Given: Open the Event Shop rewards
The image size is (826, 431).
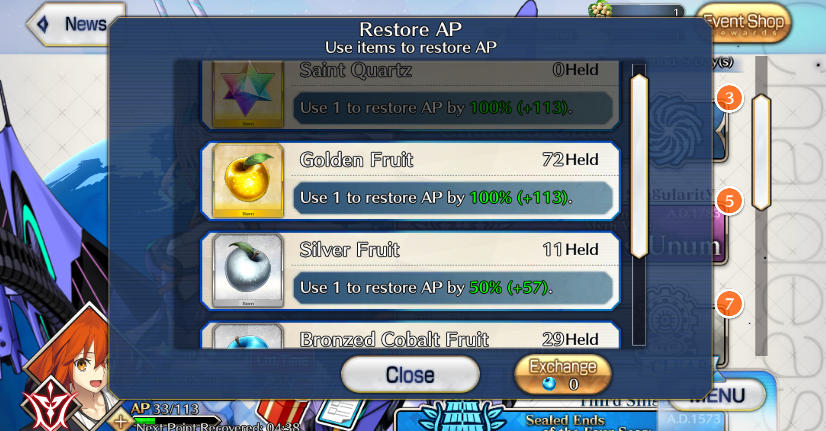Looking at the screenshot, I should (743, 23).
